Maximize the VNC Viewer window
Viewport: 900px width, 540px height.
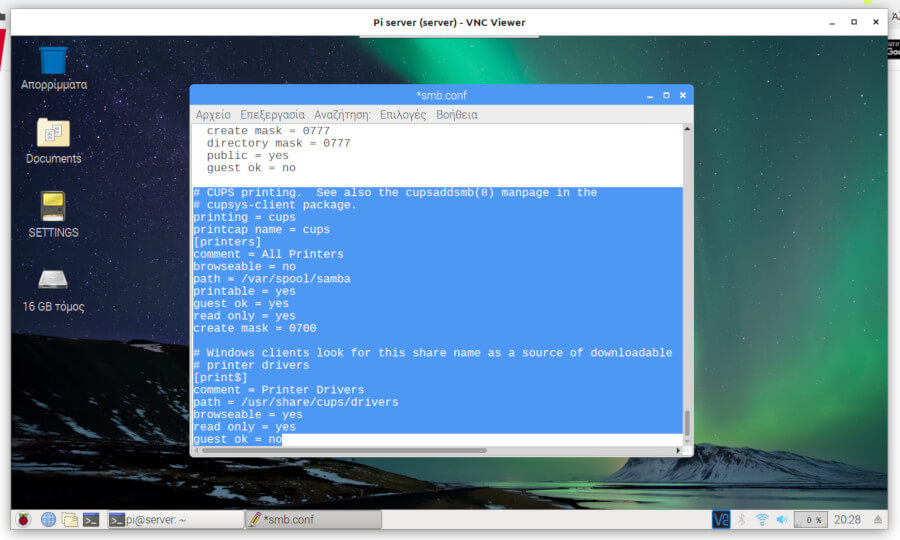click(x=854, y=22)
